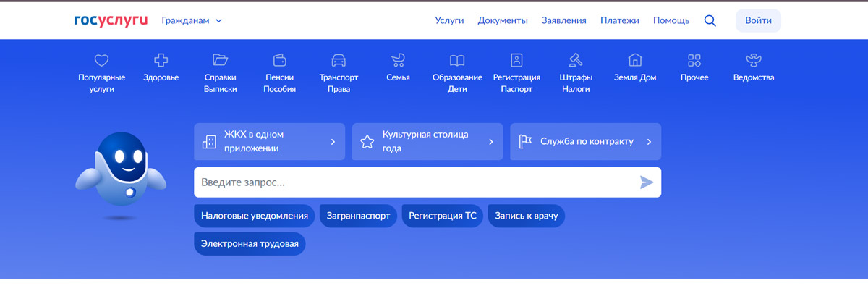
Task: Open the Штрафы Налоги gavel icon
Action: point(576,60)
